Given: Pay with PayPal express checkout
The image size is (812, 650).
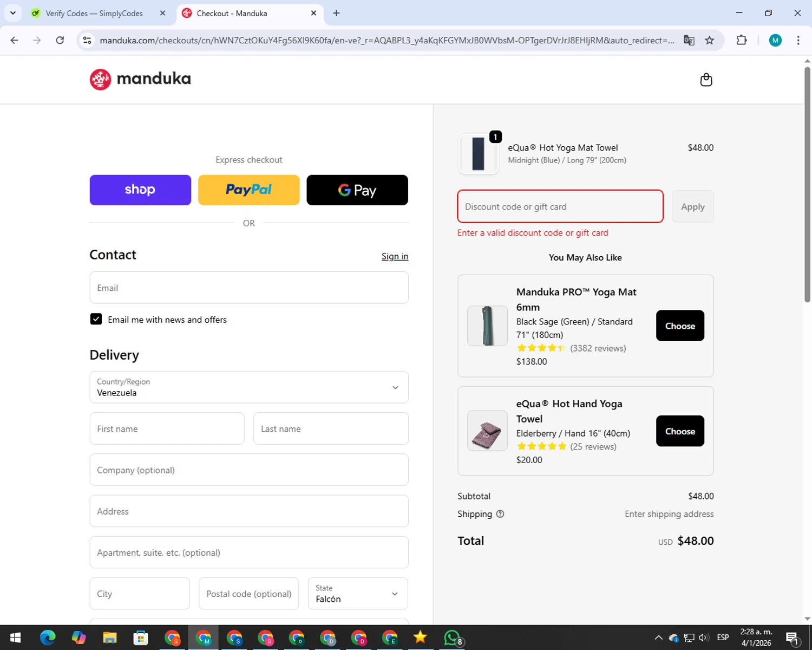Looking at the screenshot, I should click(x=248, y=190).
